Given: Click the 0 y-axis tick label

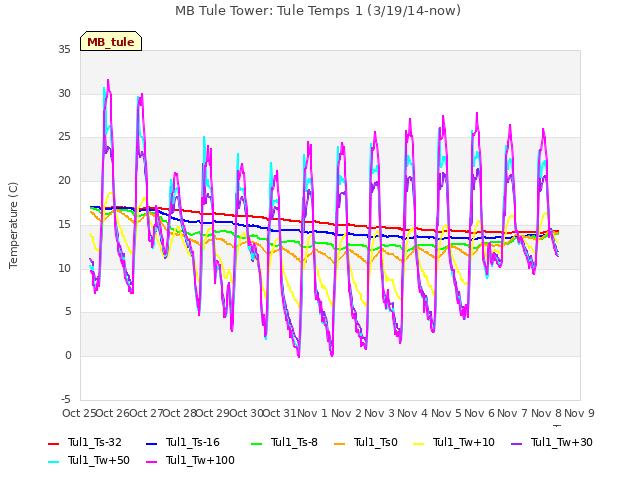Looking at the screenshot, I should point(68,356).
